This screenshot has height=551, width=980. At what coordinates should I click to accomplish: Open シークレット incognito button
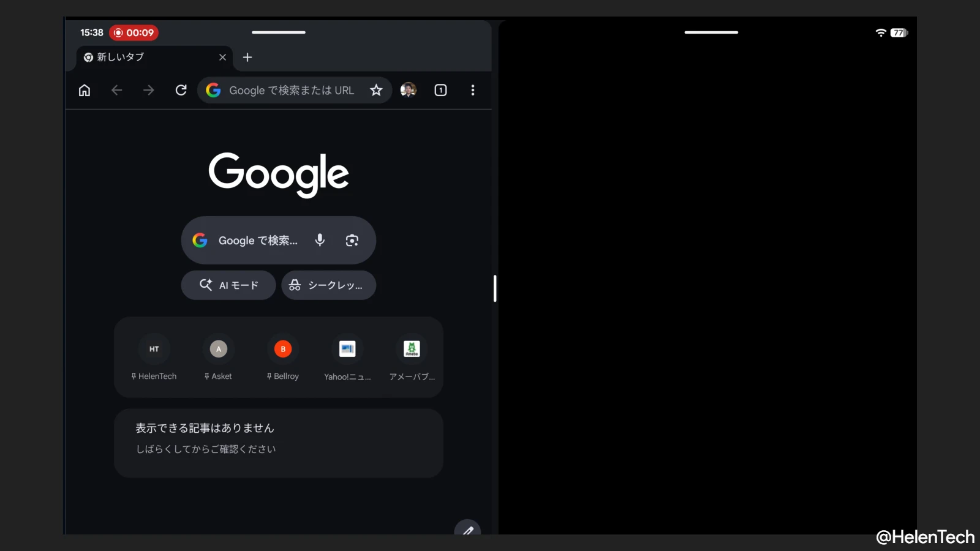(x=329, y=285)
